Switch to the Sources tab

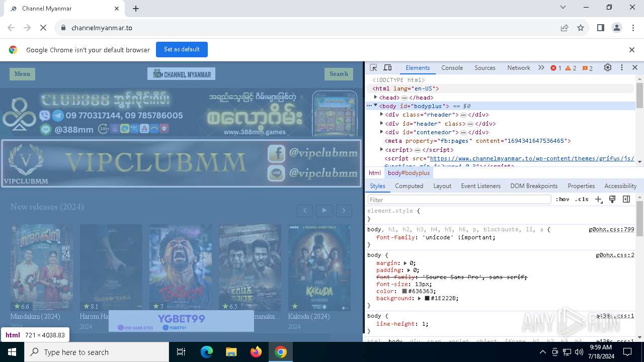click(x=485, y=68)
